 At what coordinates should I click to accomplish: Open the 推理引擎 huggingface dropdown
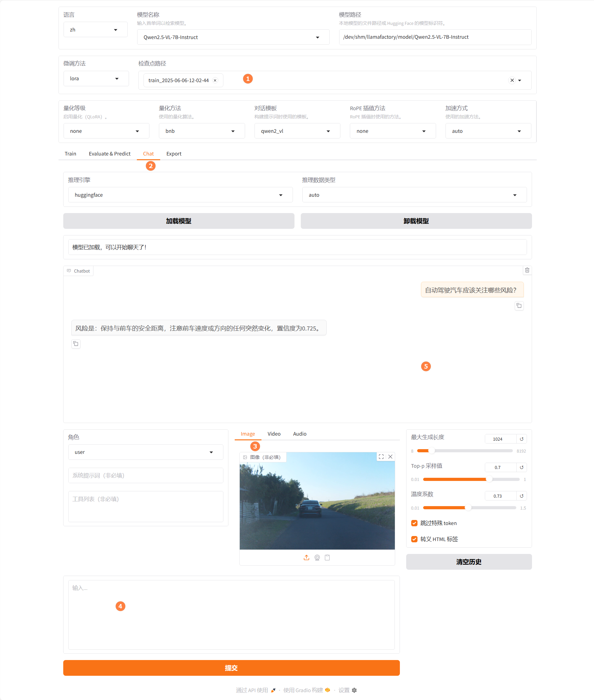click(180, 195)
